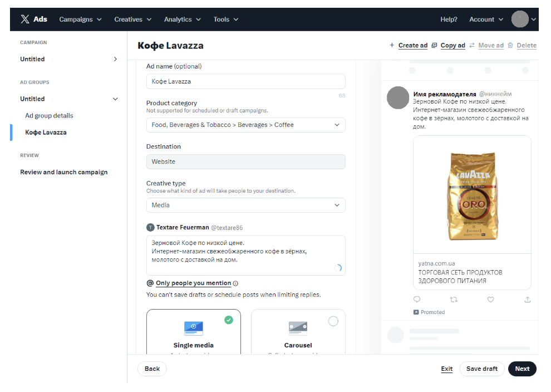Open the Product category dropdown
This screenshot has width=551, height=392.
[245, 125]
